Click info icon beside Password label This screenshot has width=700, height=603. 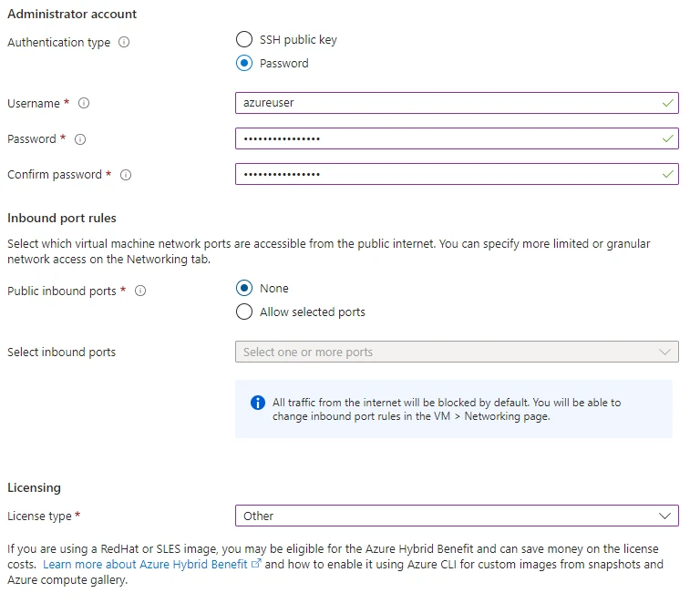coord(80,139)
